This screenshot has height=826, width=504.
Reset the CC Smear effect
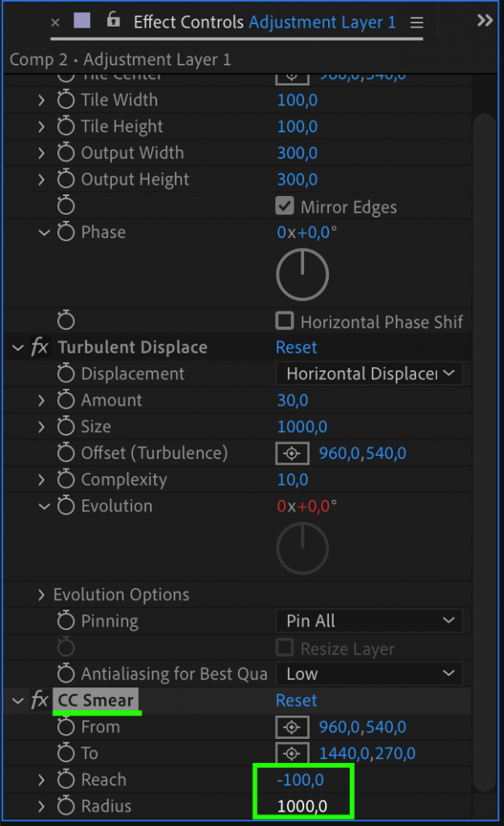click(x=296, y=700)
